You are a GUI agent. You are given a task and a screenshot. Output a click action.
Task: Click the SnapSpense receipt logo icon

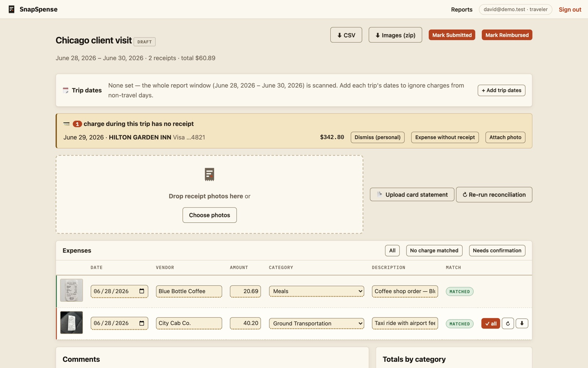pyautogui.click(x=11, y=9)
